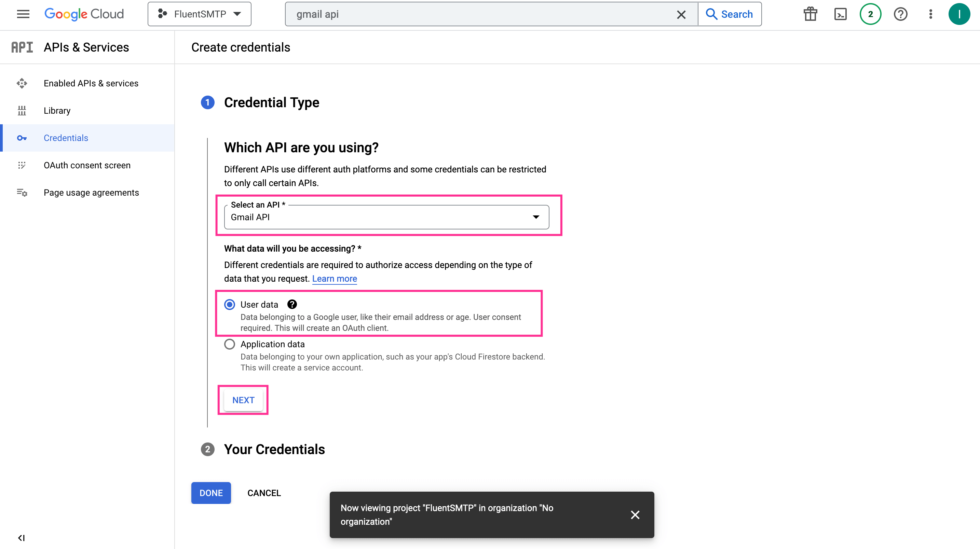Screen dimensions: 980x549
Task: Click the Google Cloud logo
Action: [x=84, y=14]
